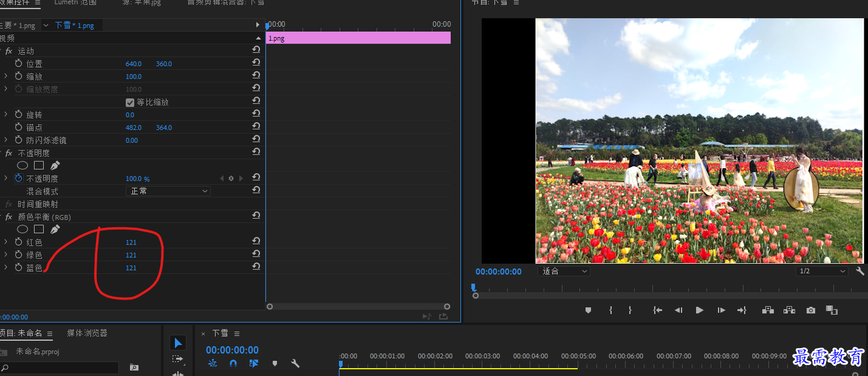Reset the 红色 parameter
The image size is (868, 376).
coord(256,241)
